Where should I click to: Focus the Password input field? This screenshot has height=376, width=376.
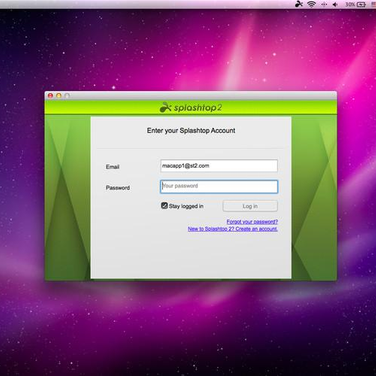pos(219,187)
